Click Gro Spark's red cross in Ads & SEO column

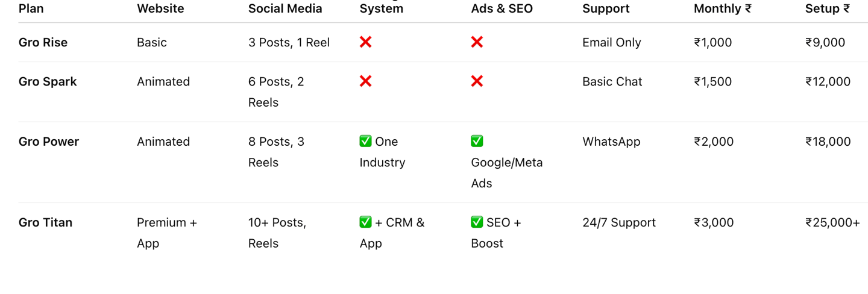[477, 81]
